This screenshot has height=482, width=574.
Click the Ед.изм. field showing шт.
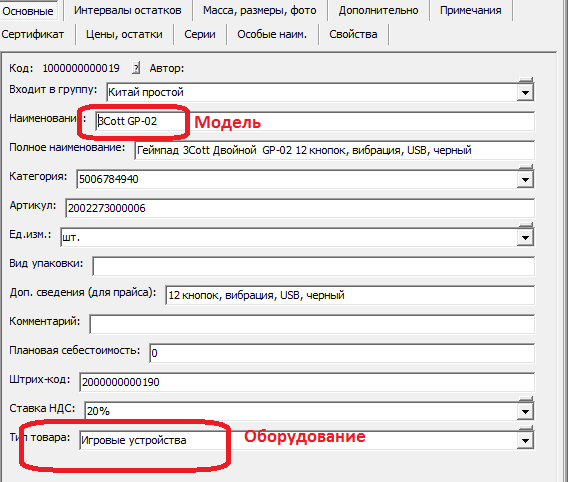(289, 237)
